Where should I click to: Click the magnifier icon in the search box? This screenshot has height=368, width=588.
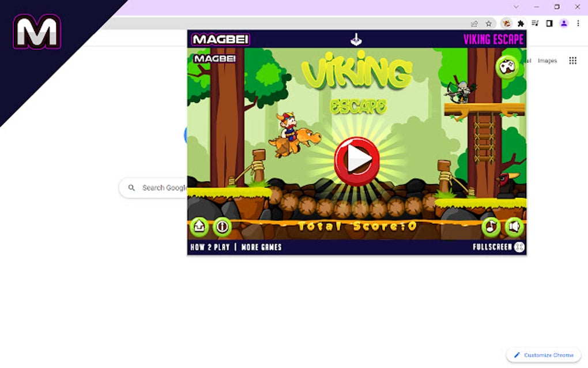point(131,187)
